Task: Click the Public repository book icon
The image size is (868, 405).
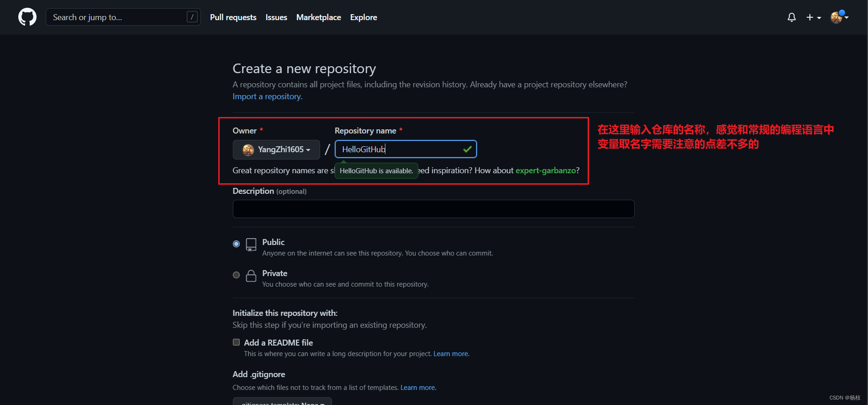Action: [x=251, y=245]
